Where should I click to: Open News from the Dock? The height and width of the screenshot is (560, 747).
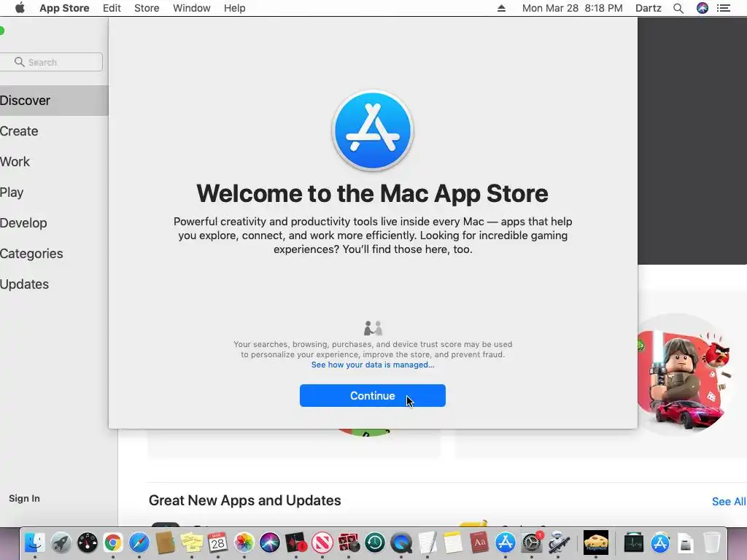click(322, 542)
